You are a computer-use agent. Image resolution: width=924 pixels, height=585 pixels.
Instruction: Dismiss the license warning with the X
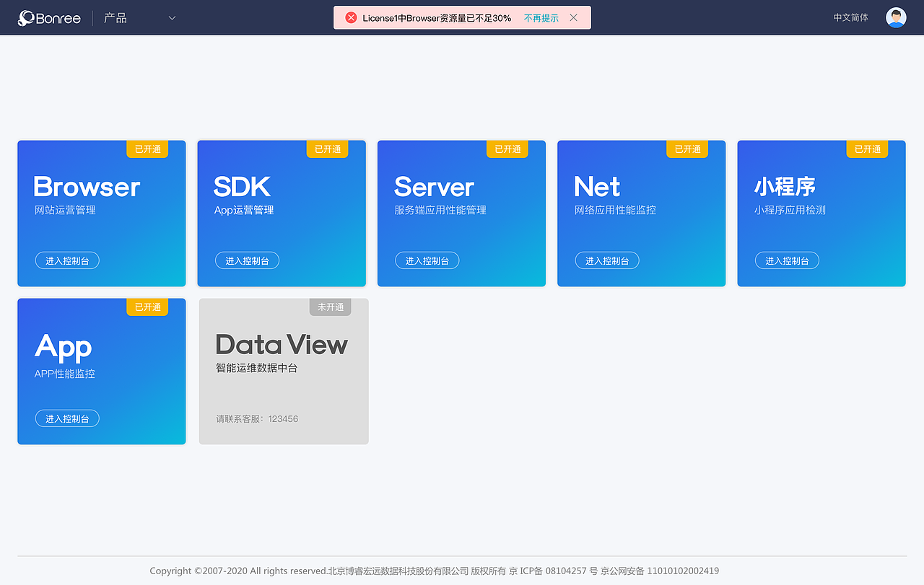pyautogui.click(x=573, y=18)
